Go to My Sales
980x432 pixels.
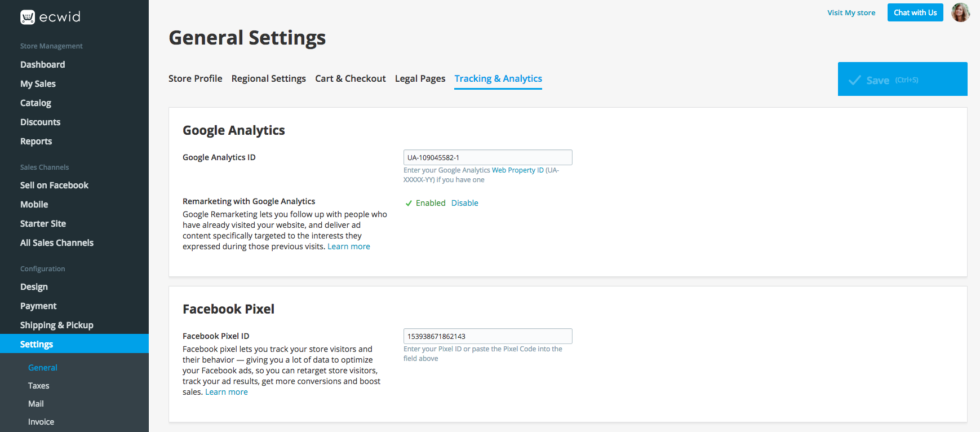point(38,83)
